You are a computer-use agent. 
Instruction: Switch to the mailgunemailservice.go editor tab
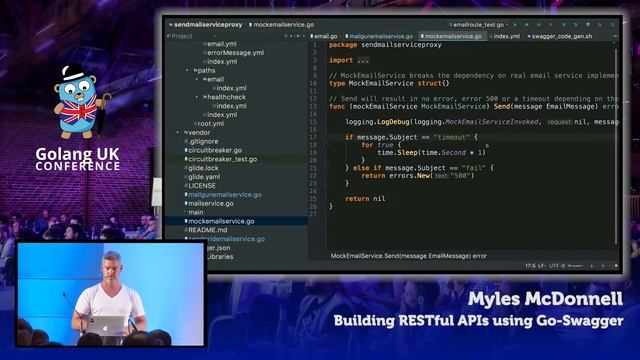pyautogui.click(x=379, y=36)
